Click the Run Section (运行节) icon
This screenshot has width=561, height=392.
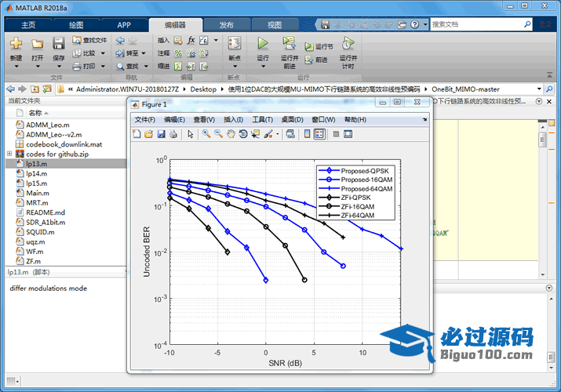309,46
